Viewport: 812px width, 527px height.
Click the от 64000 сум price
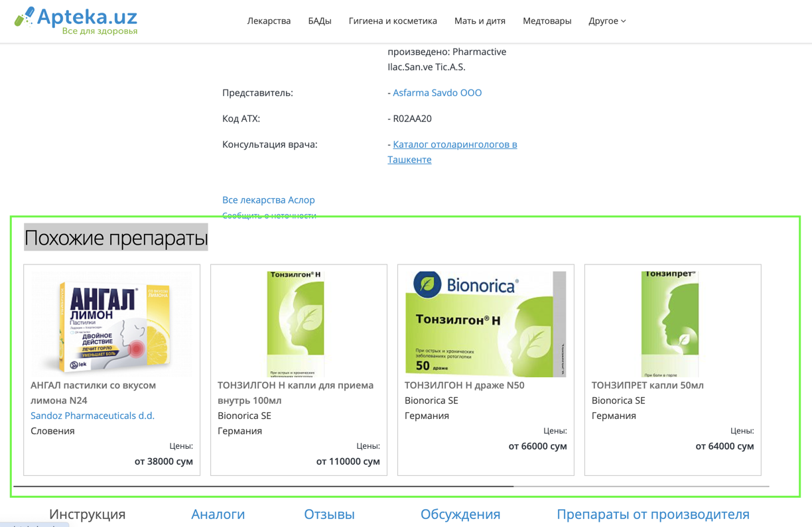725,446
